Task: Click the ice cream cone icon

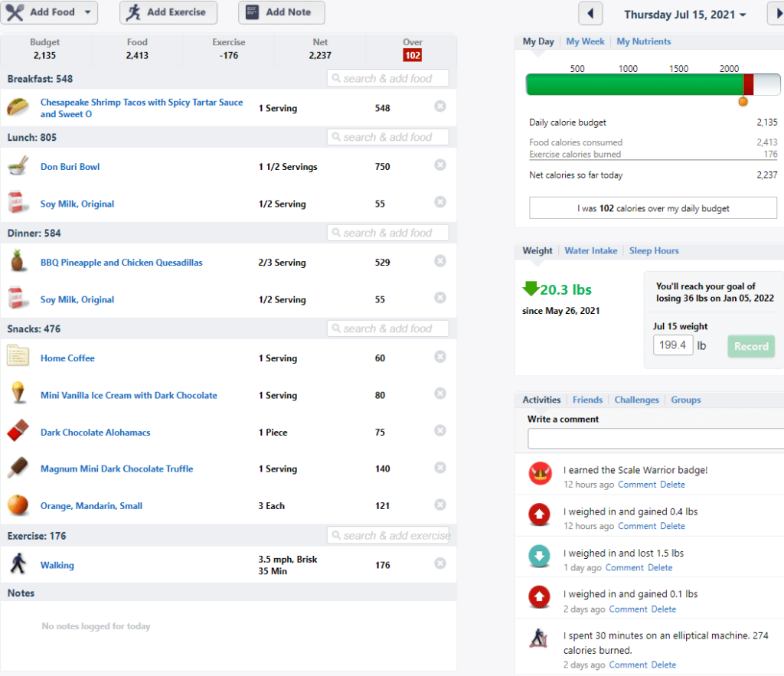Action: click(18, 393)
